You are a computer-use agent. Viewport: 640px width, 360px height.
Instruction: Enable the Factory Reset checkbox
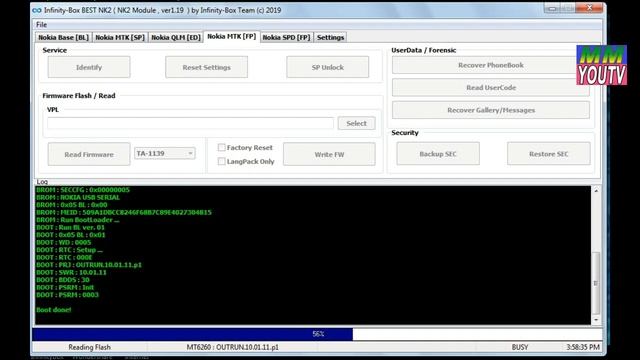tap(222, 147)
